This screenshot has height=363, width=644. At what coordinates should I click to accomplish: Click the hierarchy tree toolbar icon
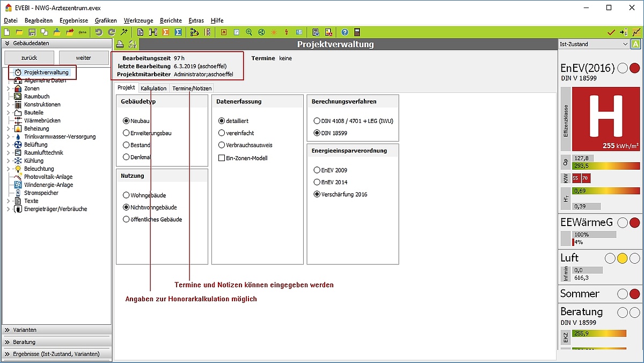[194, 32]
